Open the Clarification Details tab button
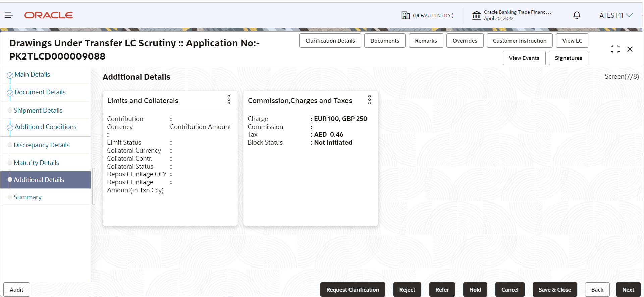This screenshot has width=644, height=297. coord(330,41)
